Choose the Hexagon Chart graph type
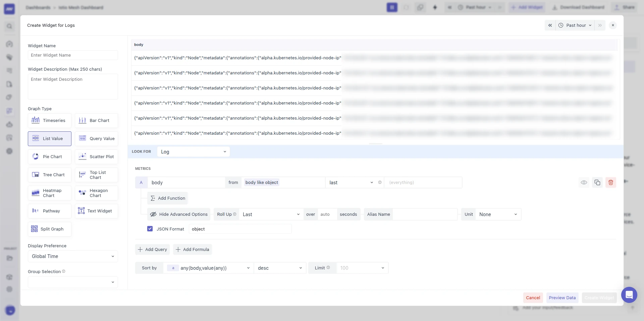 click(x=96, y=193)
